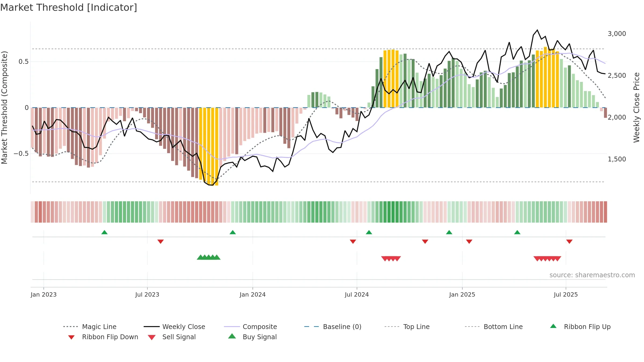This screenshot has height=362, width=644.
Task: Click the Ribbon Flip Down marker in autumn 2024
Action: point(425,242)
